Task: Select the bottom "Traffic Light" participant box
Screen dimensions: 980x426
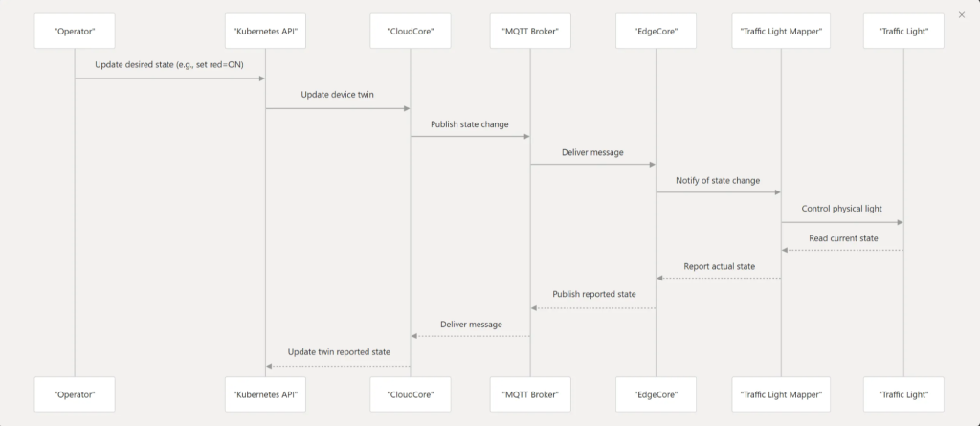Action: (902, 393)
